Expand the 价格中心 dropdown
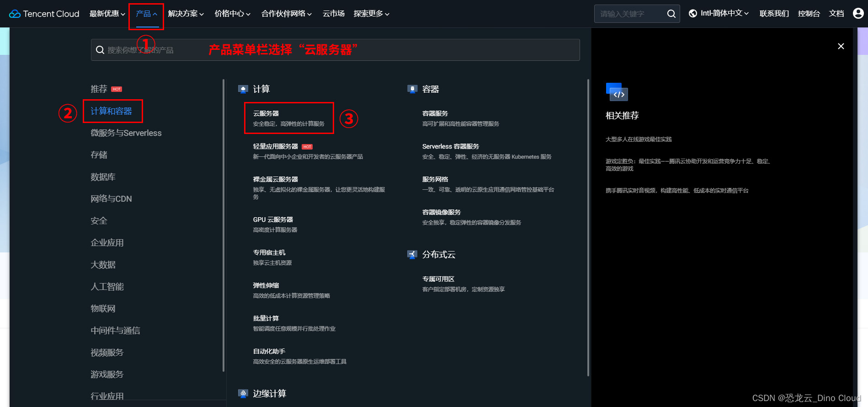The height and width of the screenshot is (407, 868). click(x=232, y=14)
